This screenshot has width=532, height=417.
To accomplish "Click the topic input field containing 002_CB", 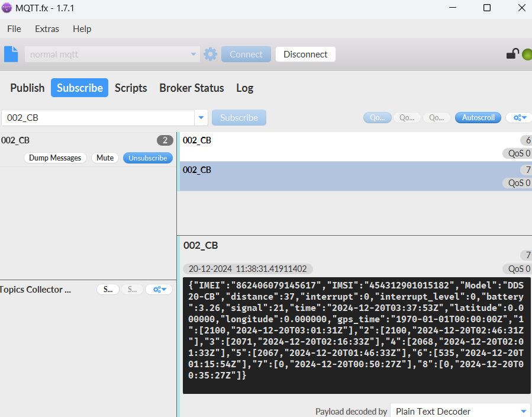I will [x=98, y=117].
